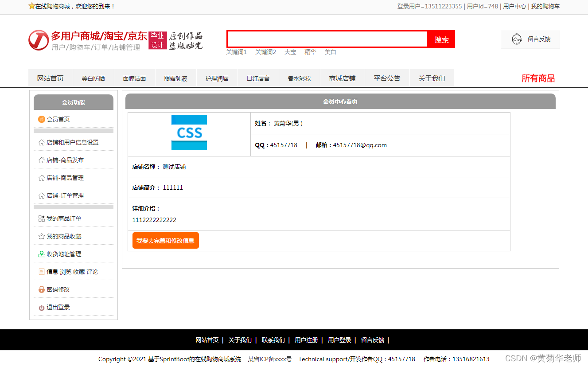Click the CSS logo thumbnail
The height and width of the screenshot is (367, 588).
[x=189, y=133]
